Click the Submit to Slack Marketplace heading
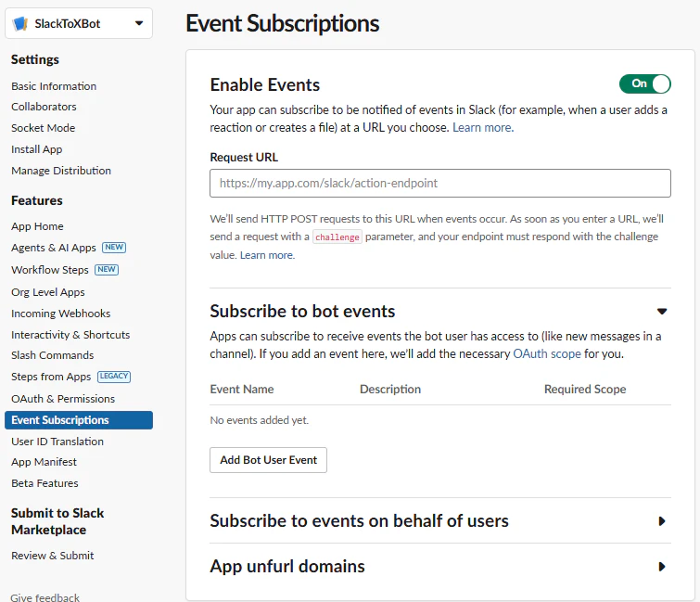The height and width of the screenshot is (602, 700). 57,521
